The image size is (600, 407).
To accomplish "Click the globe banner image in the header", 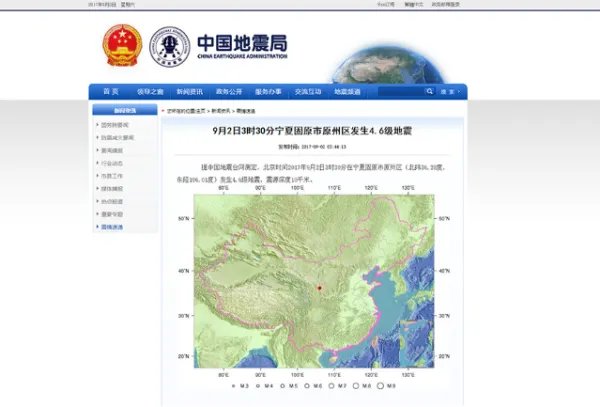I will (387, 63).
